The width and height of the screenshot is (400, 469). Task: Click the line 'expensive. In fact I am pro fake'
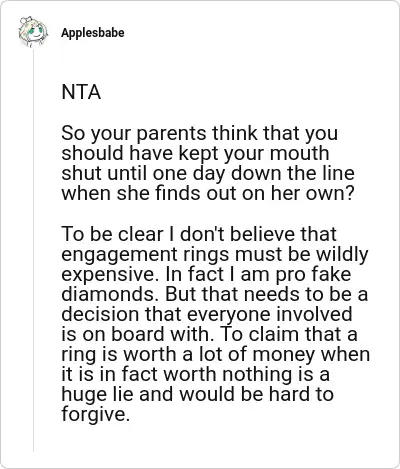pos(206,274)
